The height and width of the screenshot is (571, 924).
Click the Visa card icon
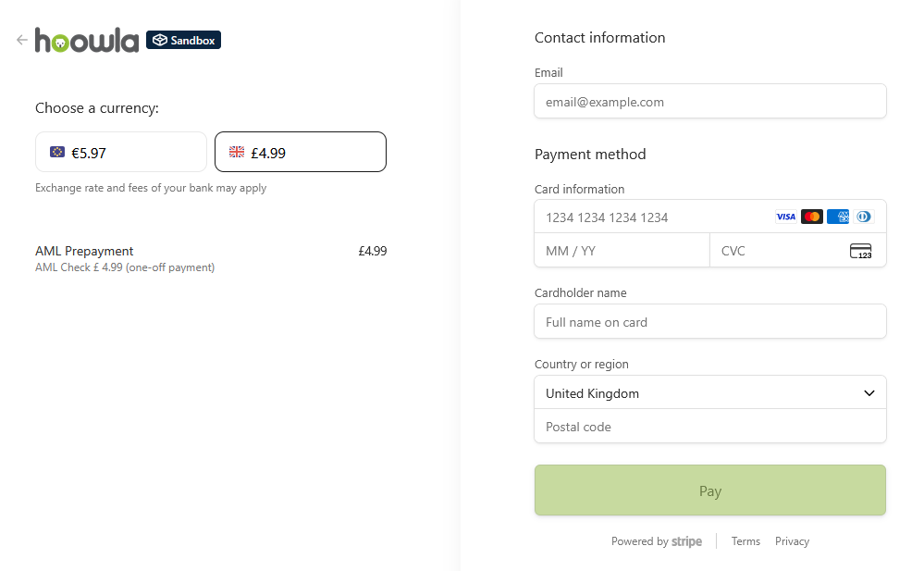click(x=785, y=217)
